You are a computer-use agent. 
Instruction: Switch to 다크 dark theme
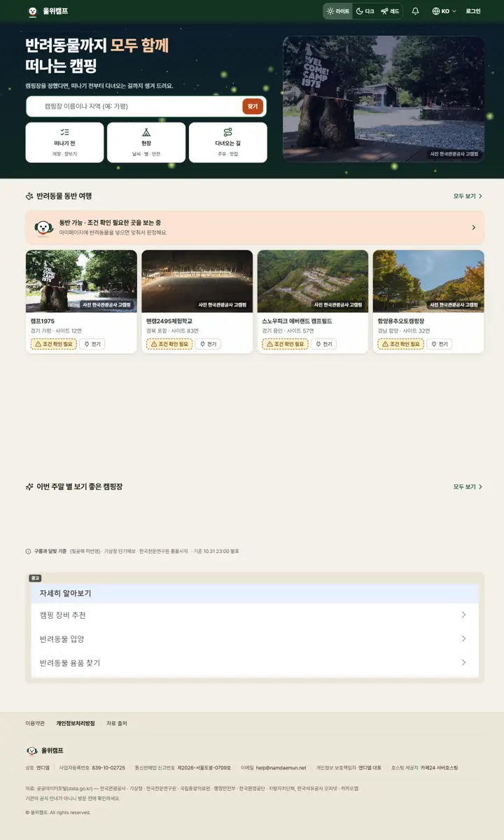365,11
